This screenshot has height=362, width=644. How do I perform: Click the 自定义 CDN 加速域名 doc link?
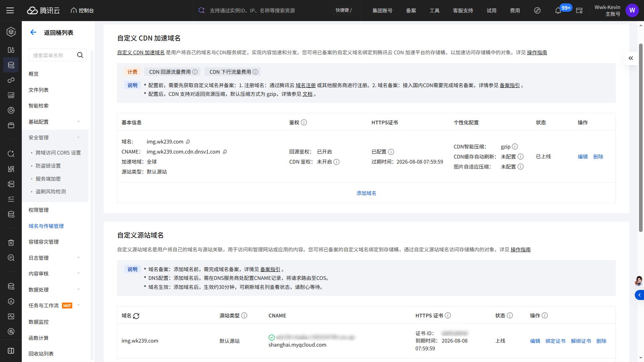[141, 53]
